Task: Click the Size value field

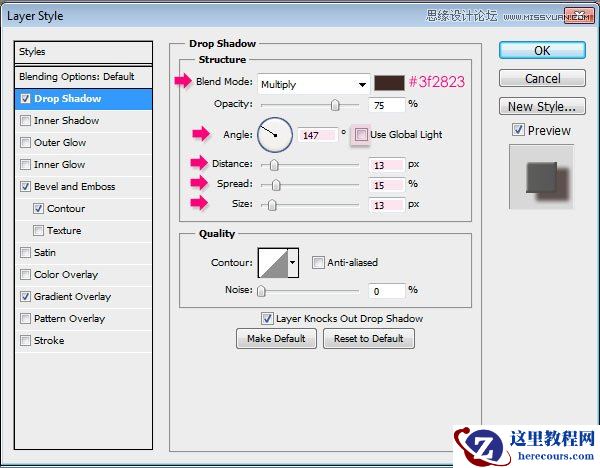Action: point(386,205)
